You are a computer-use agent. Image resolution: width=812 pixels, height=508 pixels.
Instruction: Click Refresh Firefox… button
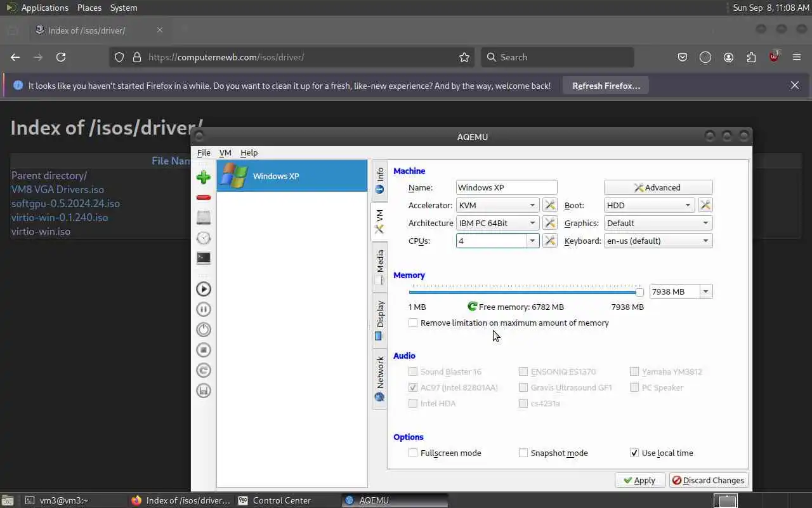[606, 86]
